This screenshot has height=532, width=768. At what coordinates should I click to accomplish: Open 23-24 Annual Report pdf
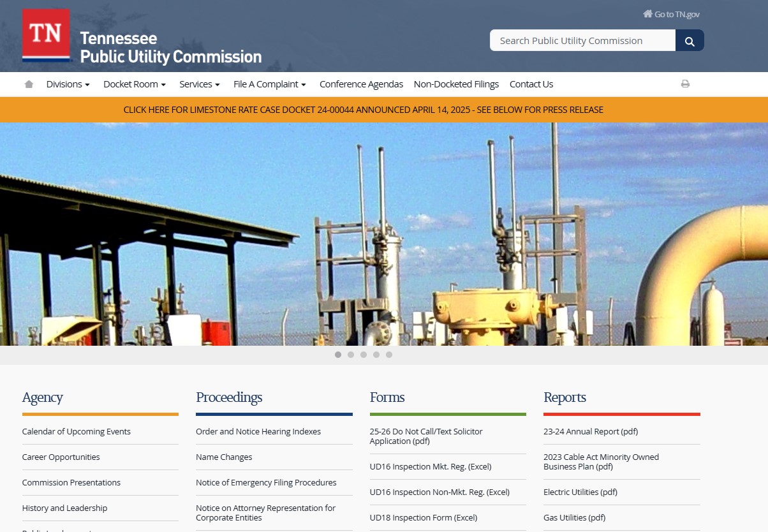tap(591, 432)
